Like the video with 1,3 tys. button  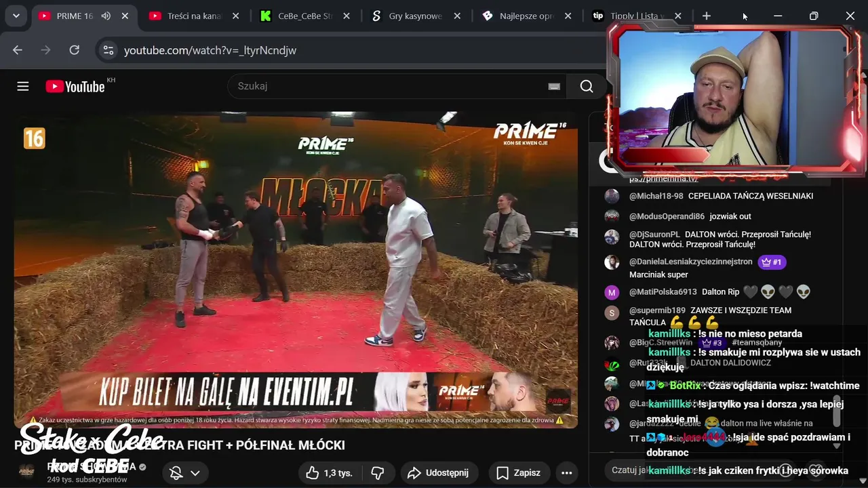pos(330,473)
